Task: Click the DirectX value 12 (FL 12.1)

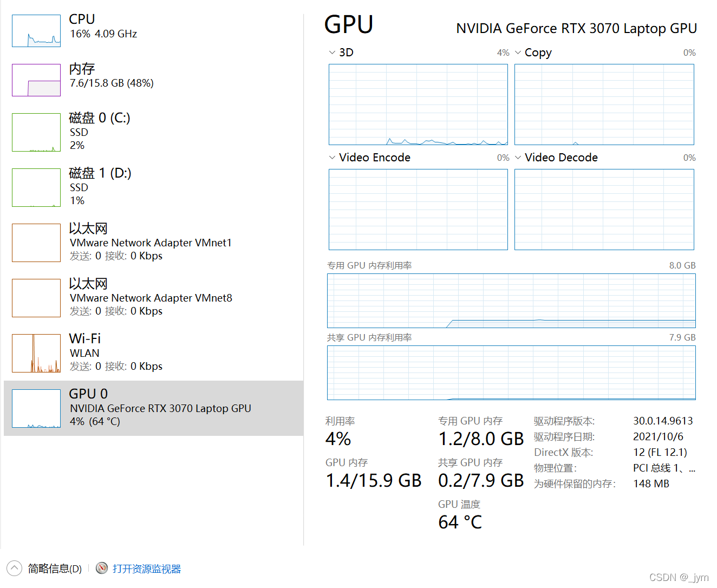Action: click(x=660, y=452)
